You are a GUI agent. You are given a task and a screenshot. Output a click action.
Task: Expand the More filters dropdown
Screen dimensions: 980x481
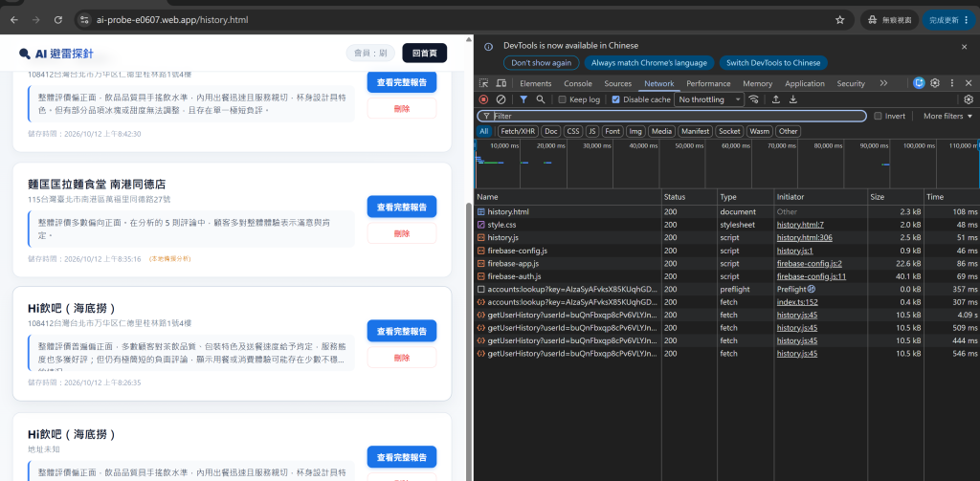click(948, 117)
